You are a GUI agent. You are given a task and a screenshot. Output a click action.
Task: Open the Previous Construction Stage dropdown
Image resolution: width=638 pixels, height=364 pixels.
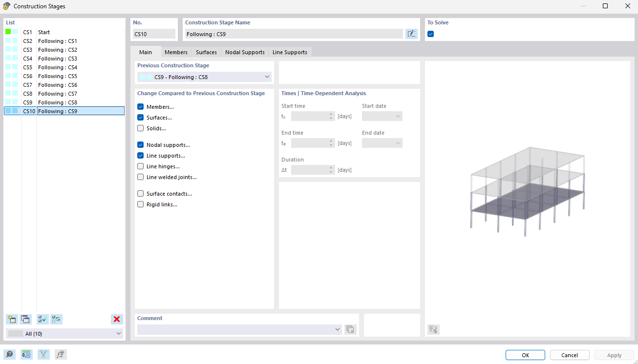(x=267, y=77)
